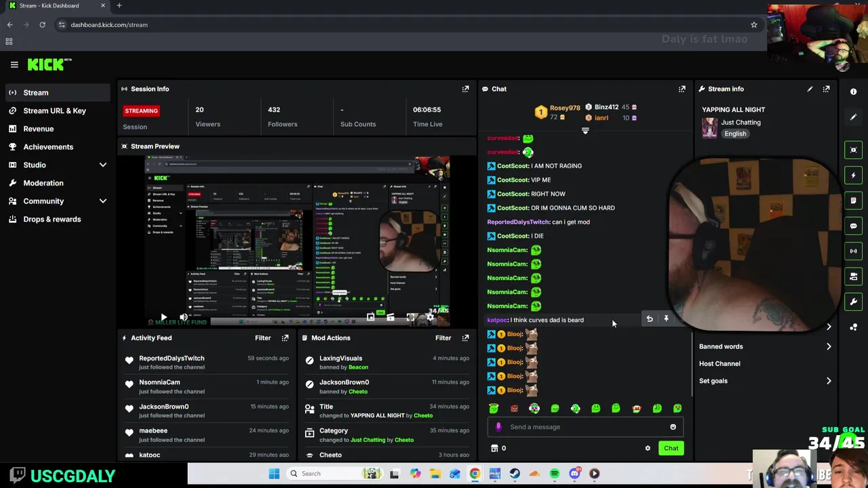Toggle the mod actions notes widget
Viewport: 868px width, 488px height.
pyautogui.click(x=854, y=201)
